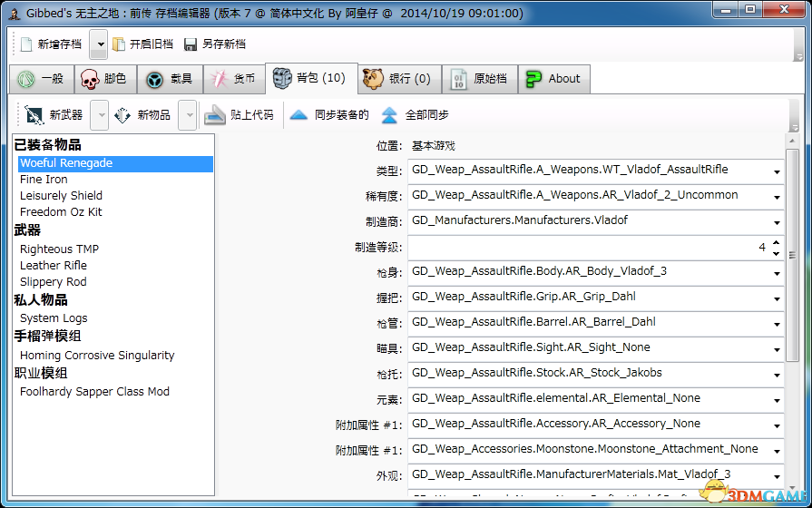
Task: Select Fine Iron in the item list
Action: pos(44,180)
